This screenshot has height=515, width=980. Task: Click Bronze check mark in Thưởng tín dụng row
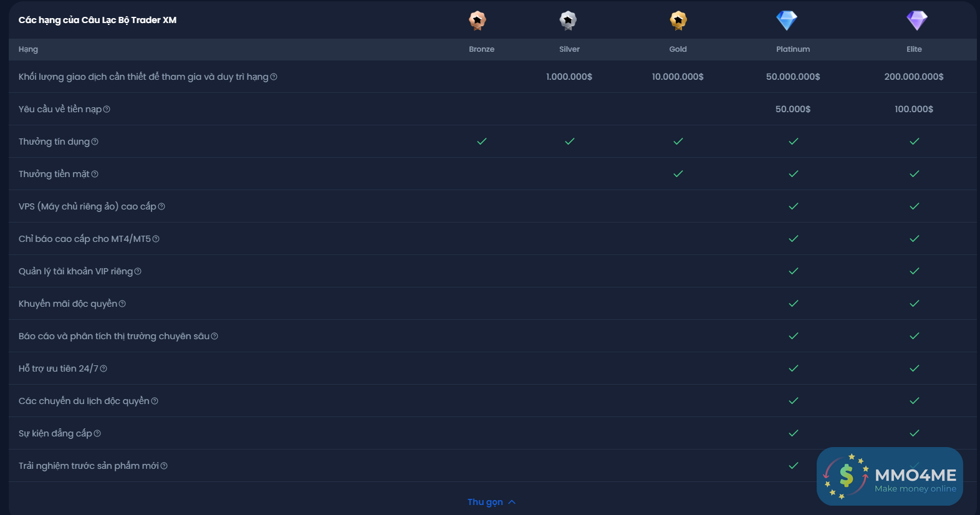click(x=482, y=142)
